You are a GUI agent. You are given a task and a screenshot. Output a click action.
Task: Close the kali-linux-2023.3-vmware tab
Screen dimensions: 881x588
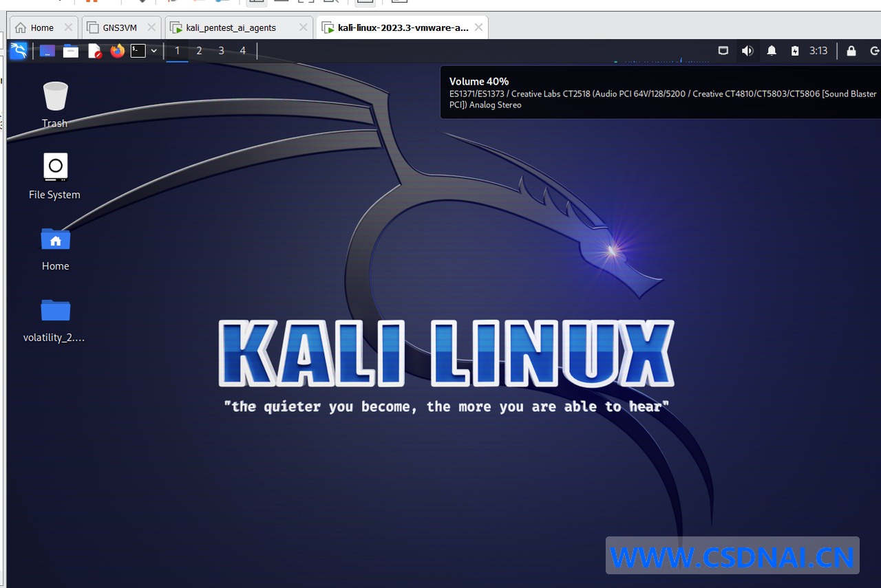(478, 28)
